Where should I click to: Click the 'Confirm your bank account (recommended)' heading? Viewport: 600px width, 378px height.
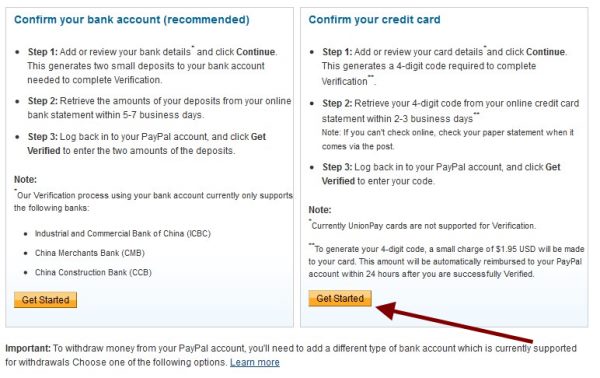point(132,20)
